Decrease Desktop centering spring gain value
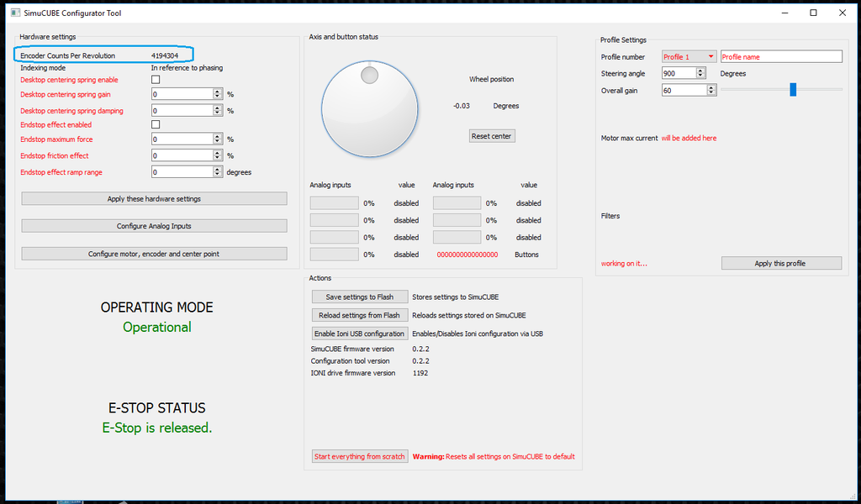 [218, 97]
